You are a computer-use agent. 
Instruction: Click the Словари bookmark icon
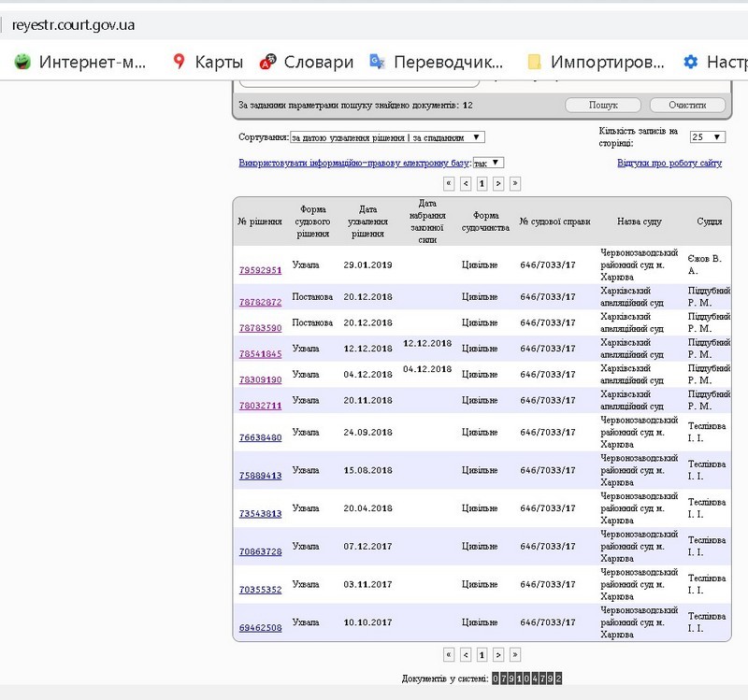point(268,62)
